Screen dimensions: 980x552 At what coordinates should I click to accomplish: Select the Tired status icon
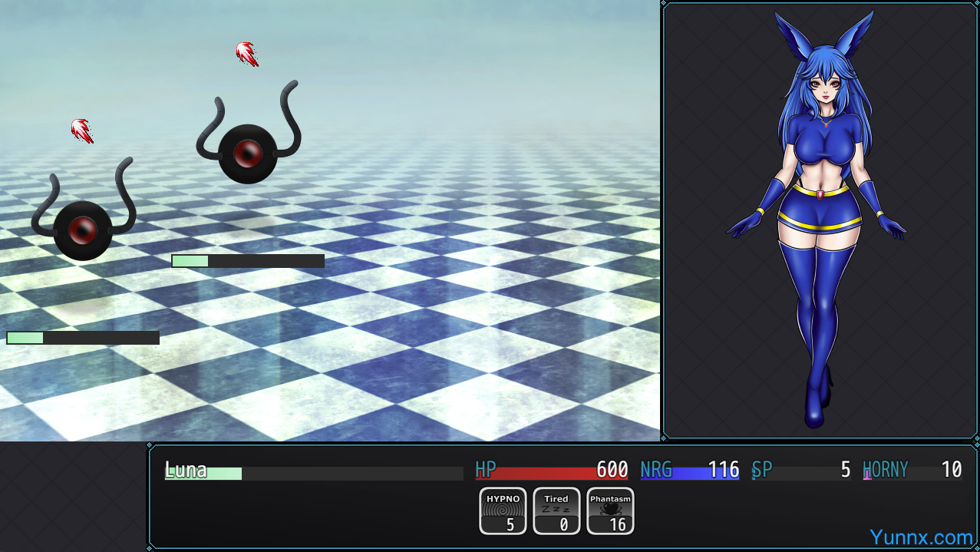tap(556, 511)
